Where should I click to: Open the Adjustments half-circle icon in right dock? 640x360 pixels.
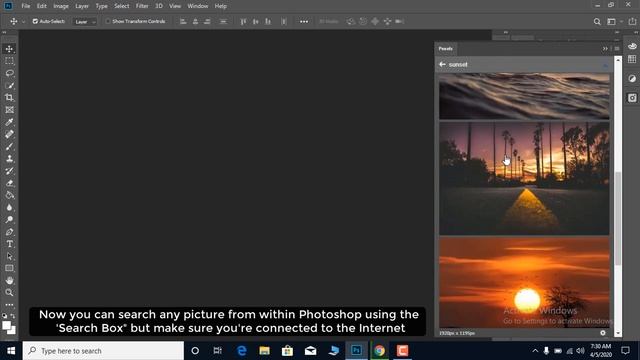[632, 79]
